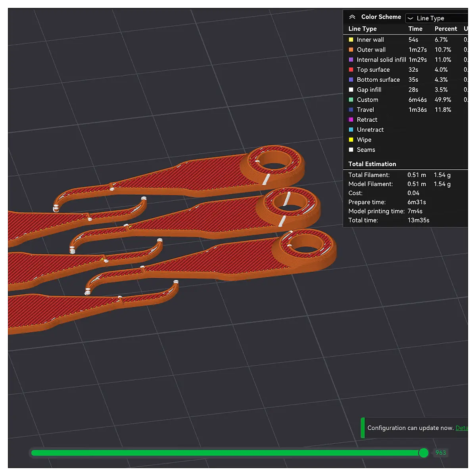The width and height of the screenshot is (476, 476).
Task: Click the purple Internal solid infill swatch
Action: click(x=351, y=59)
